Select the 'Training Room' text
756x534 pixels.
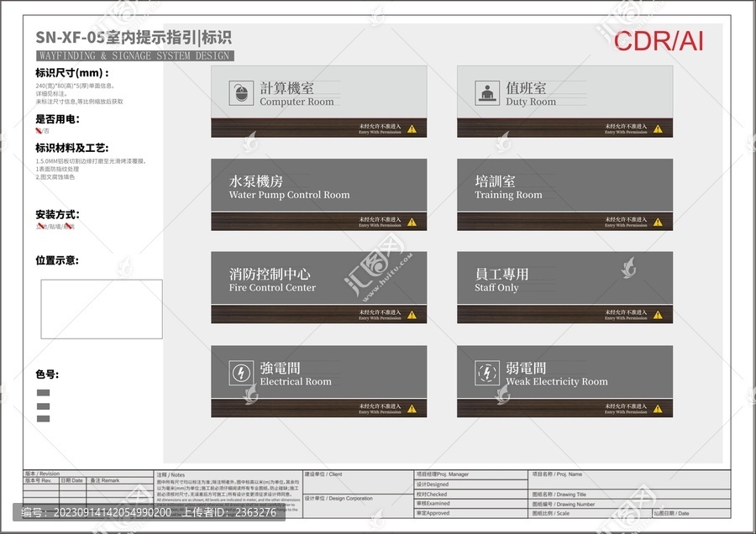click(x=508, y=195)
